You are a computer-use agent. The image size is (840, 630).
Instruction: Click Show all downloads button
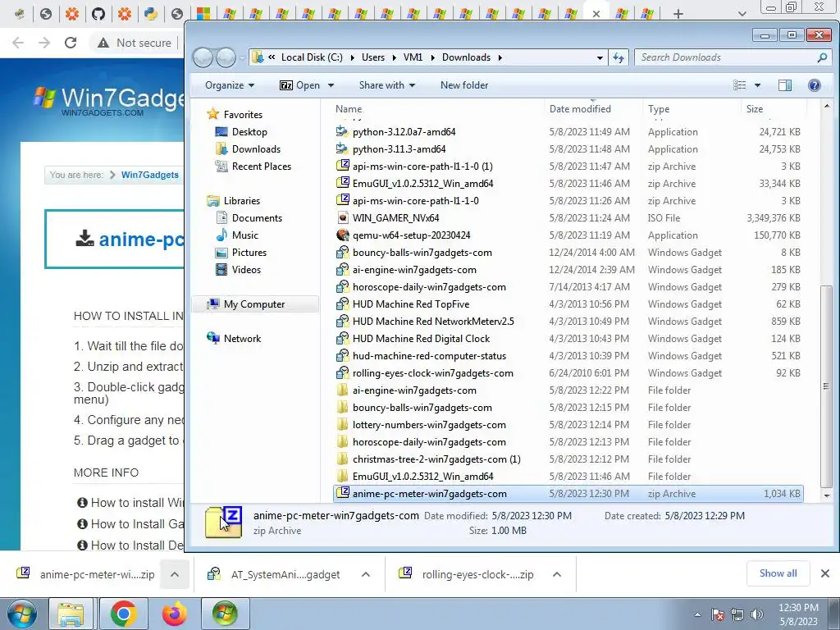tap(778, 573)
